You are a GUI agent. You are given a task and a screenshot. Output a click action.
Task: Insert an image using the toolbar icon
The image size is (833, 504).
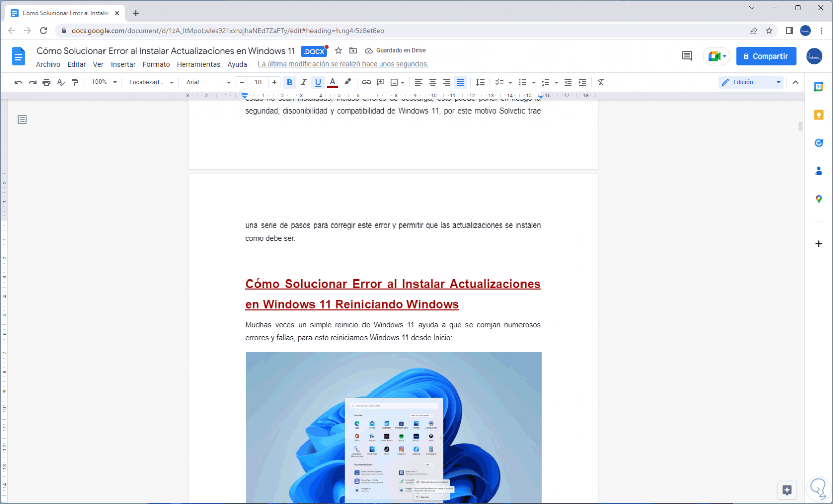click(394, 82)
